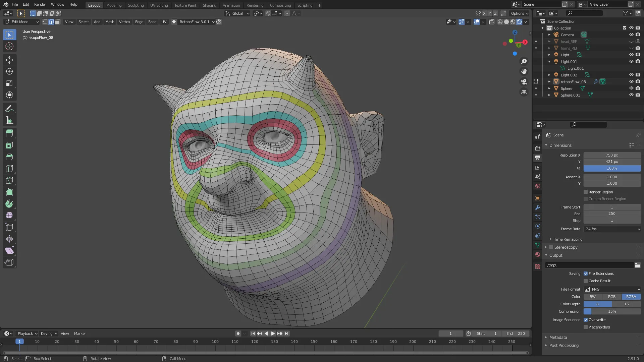The height and width of the screenshot is (362, 644).
Task: Expand the Metadata panel
Action: click(558, 338)
